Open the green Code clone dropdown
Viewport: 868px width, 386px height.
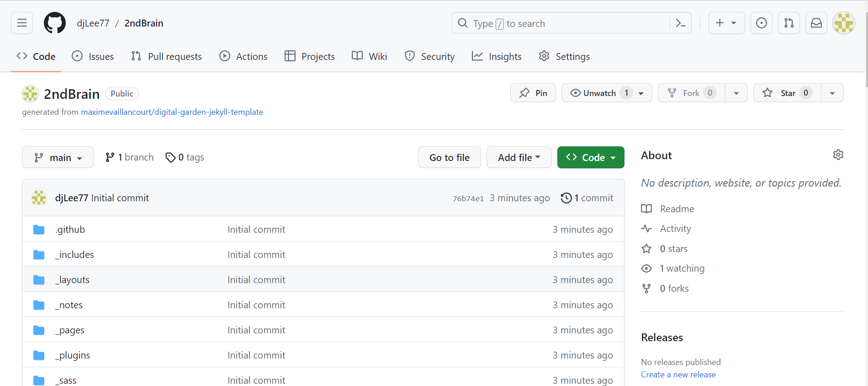[x=591, y=157]
